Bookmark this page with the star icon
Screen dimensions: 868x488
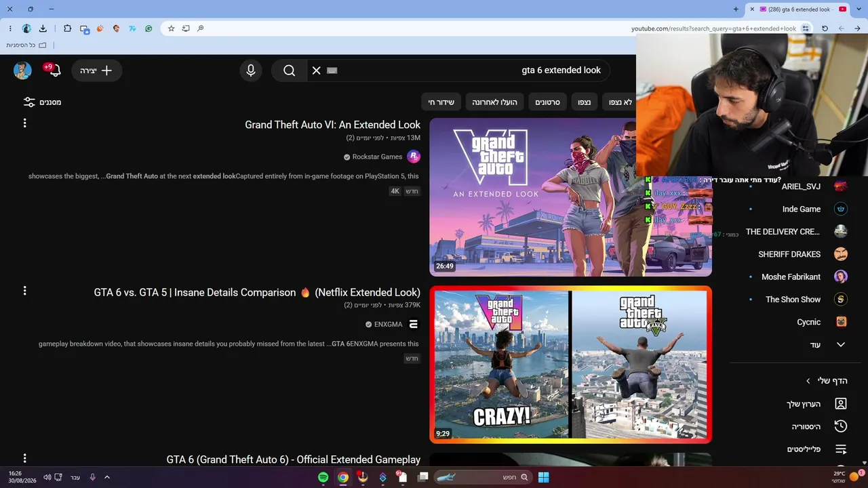tap(171, 28)
